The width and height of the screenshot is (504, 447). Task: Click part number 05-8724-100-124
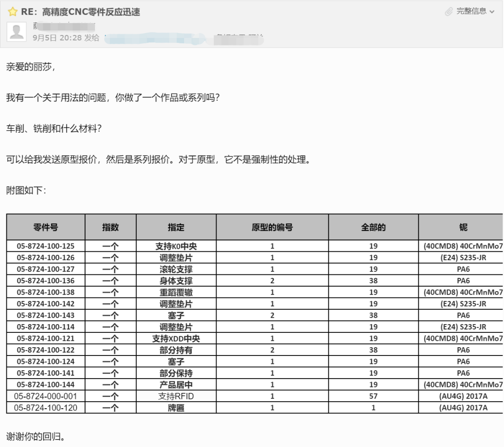pyautogui.click(x=46, y=361)
